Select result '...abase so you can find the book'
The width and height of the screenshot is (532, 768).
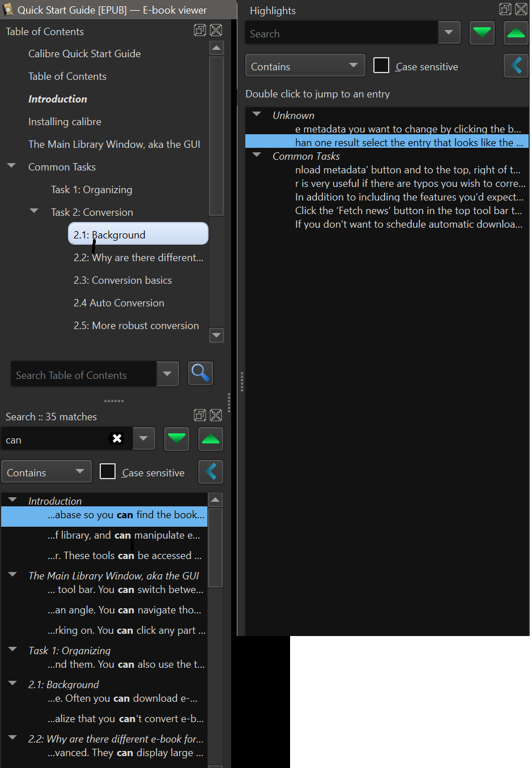click(104, 515)
